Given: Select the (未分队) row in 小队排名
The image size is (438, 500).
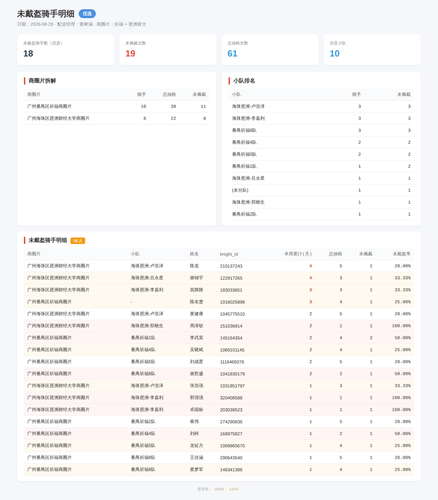Looking at the screenshot, I should 321,190.
